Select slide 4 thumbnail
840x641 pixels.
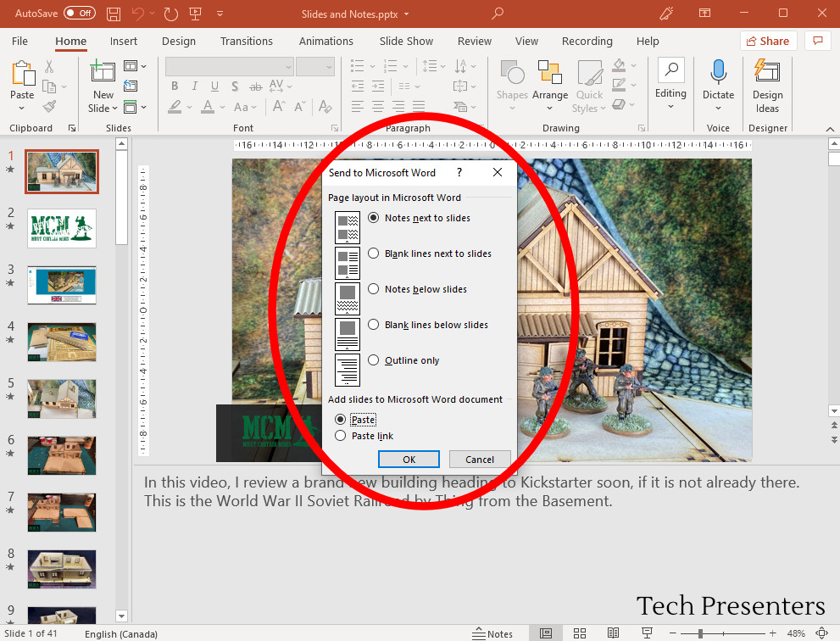point(62,342)
